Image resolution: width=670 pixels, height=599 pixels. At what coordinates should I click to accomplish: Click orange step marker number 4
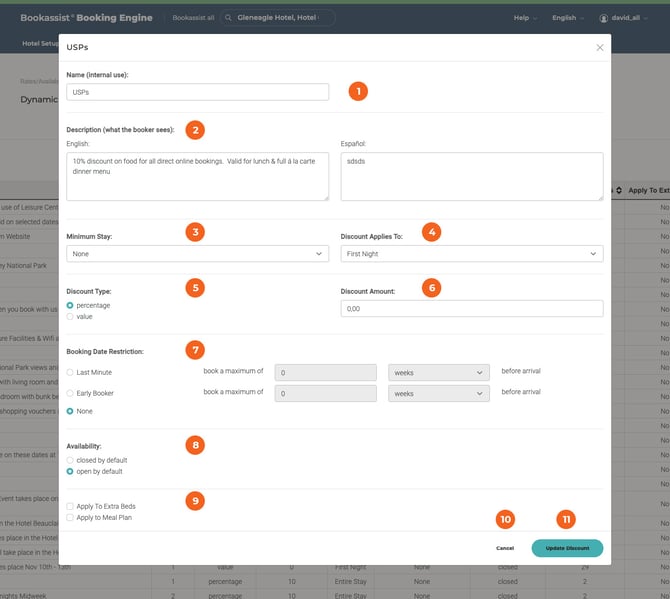pos(431,232)
